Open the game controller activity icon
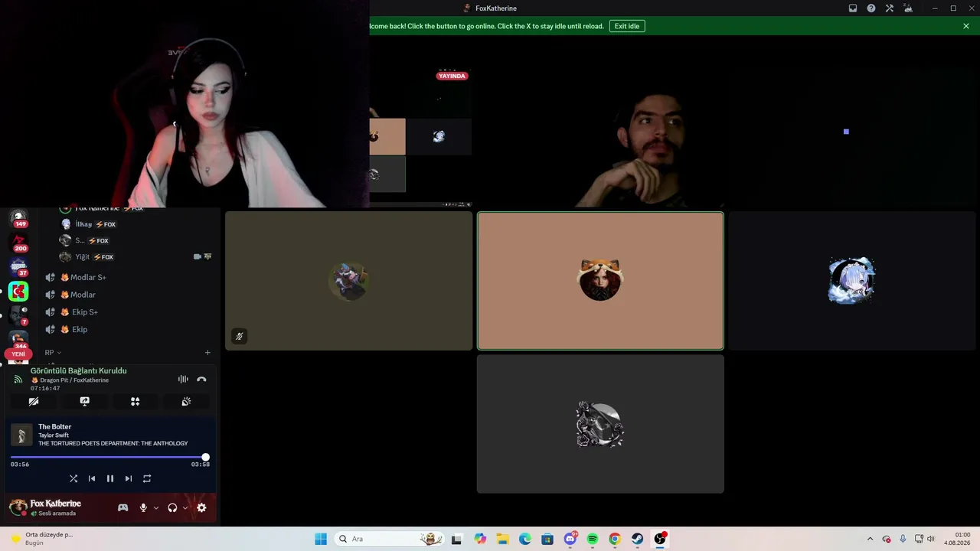Image resolution: width=980 pixels, height=551 pixels. pos(122,507)
